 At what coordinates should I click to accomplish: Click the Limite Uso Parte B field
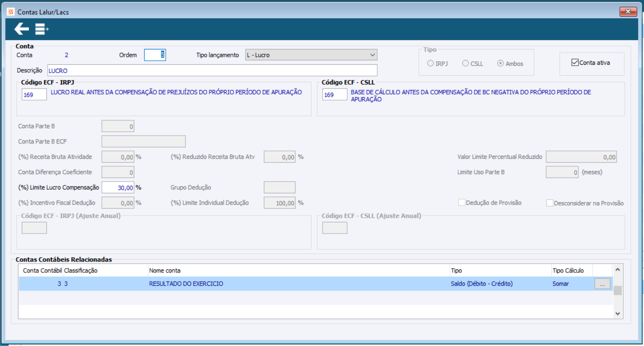pyautogui.click(x=562, y=172)
